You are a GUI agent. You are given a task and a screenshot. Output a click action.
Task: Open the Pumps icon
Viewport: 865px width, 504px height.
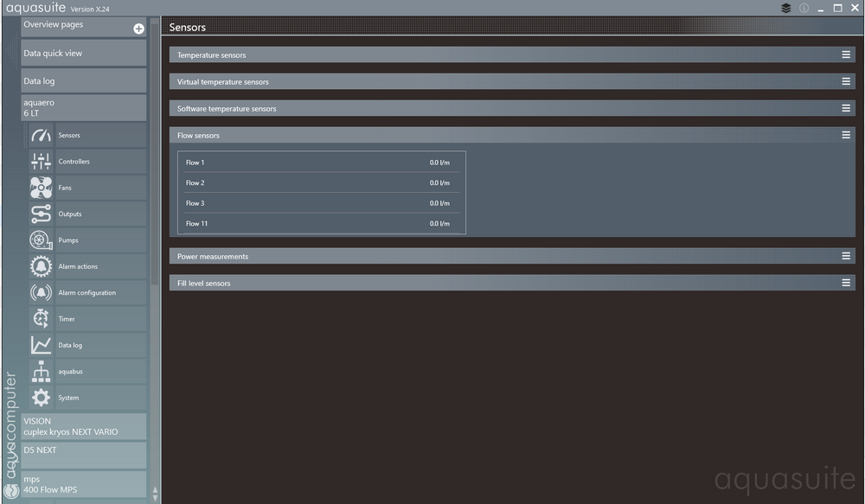(41, 239)
